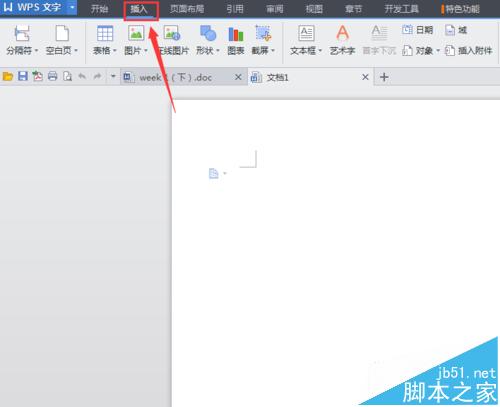Expand the 空白页 dropdown arrow
This screenshot has width=500, height=407.
point(76,51)
